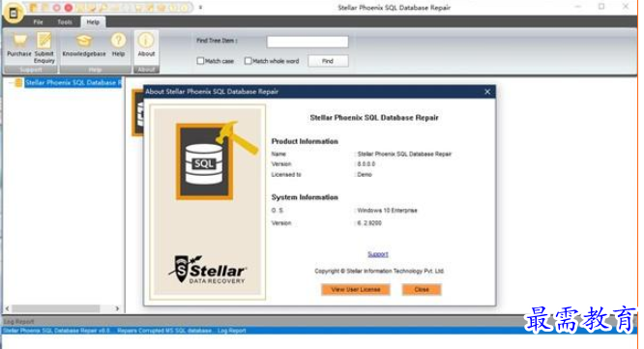This screenshot has height=349, width=644.
Task: Click the View User License button
Action: click(x=356, y=289)
